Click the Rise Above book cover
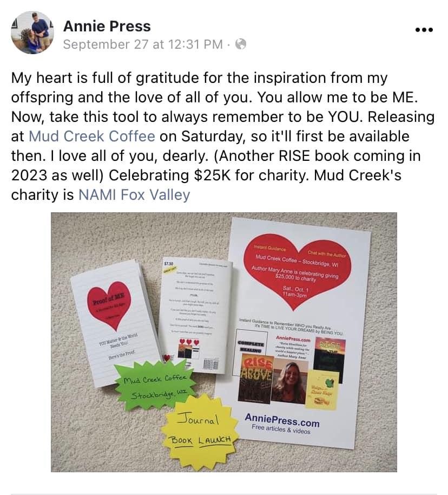The height and width of the screenshot is (495, 448). (256, 379)
